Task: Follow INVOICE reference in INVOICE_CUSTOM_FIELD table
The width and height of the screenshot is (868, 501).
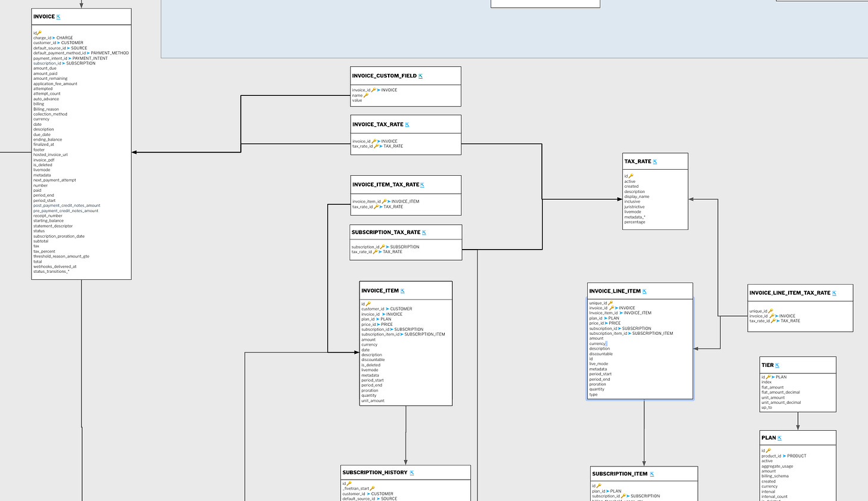Action: pos(389,90)
